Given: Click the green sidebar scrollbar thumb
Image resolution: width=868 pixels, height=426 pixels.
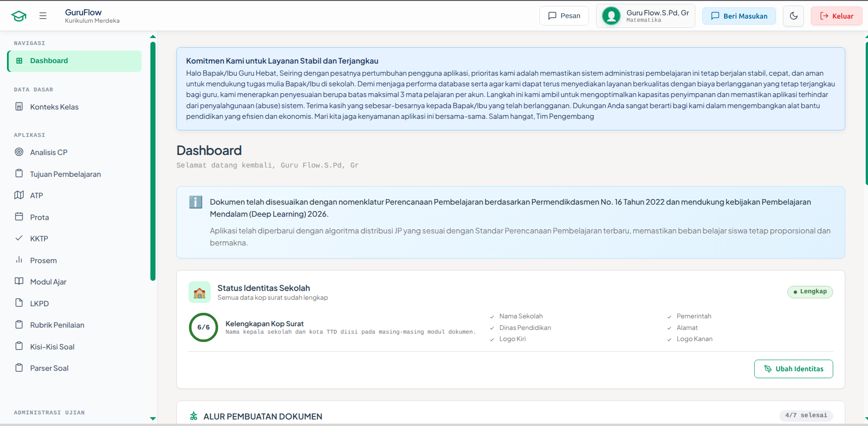Looking at the screenshot, I should coord(153,161).
